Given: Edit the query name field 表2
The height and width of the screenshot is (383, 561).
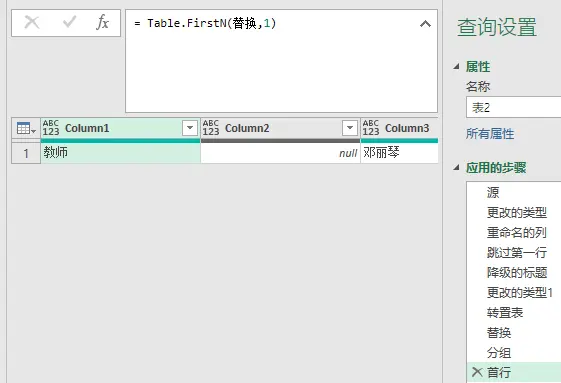Looking at the screenshot, I should (514, 107).
